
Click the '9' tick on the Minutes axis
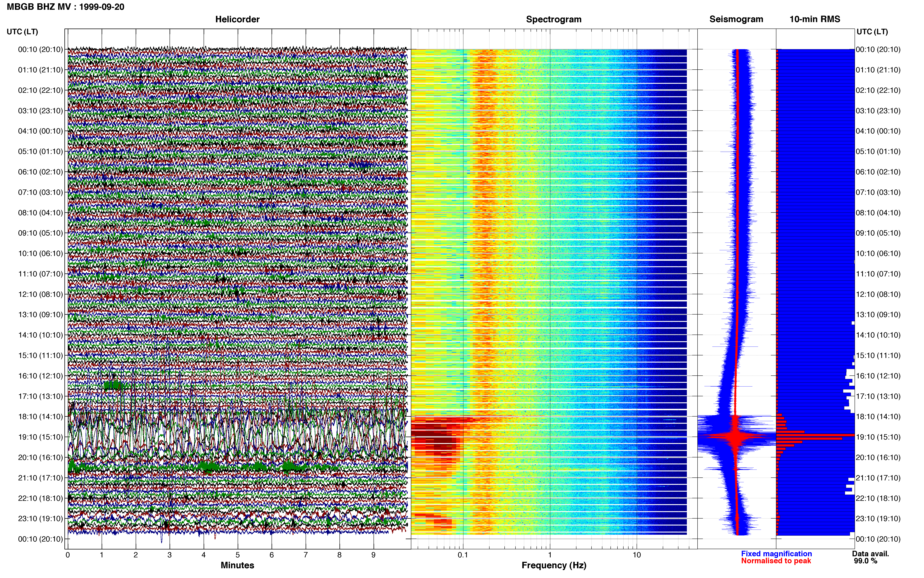(x=373, y=555)
